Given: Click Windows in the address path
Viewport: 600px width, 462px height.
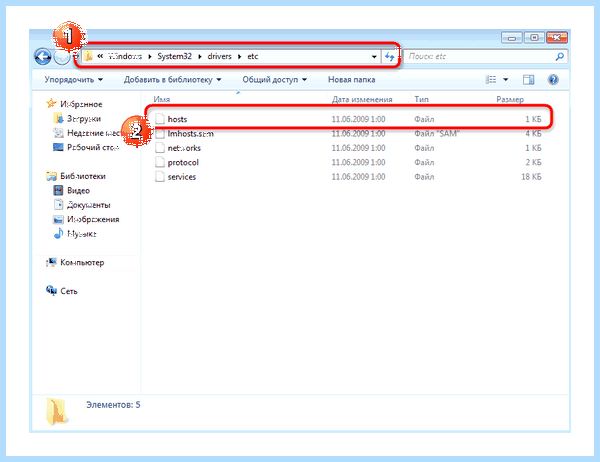Looking at the screenshot, I should tap(125, 56).
